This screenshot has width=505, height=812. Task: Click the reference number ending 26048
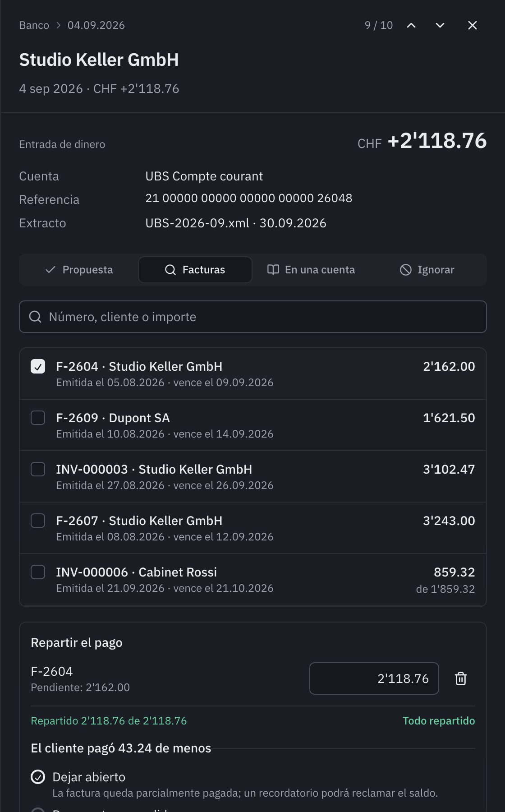pyautogui.click(x=249, y=198)
